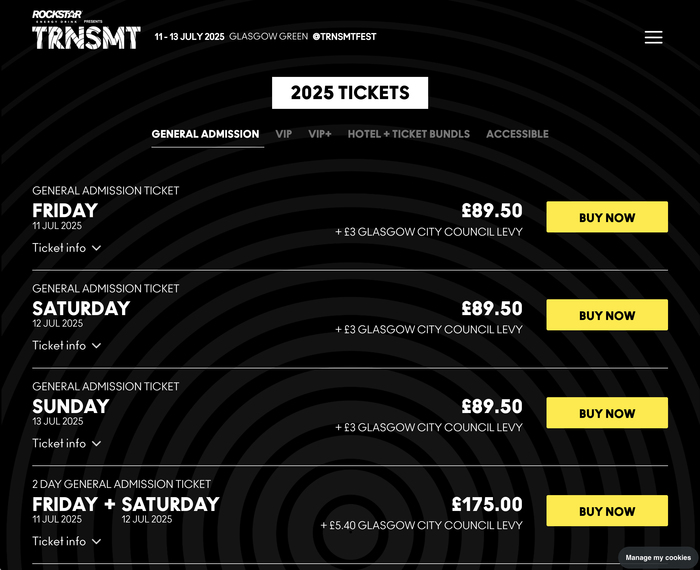Click the 2025 Tickets heading
Screen dimensions: 700x570
pos(350,93)
